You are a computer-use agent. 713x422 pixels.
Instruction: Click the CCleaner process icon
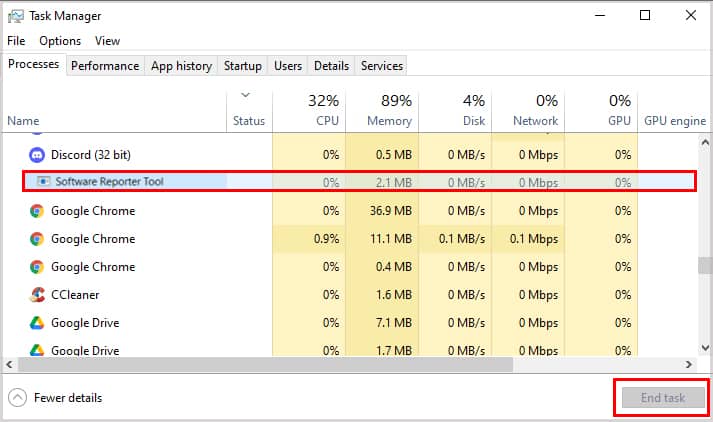point(37,295)
